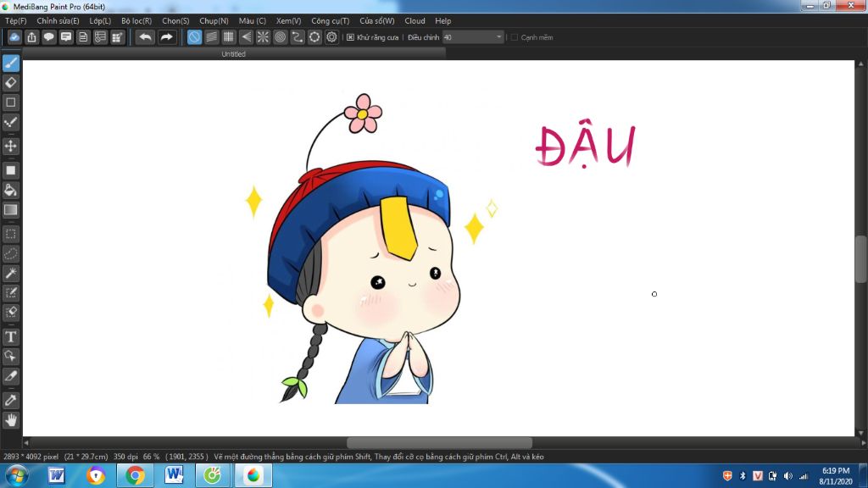Pick the Eyedropper tool
868x488 pixels.
11,399
